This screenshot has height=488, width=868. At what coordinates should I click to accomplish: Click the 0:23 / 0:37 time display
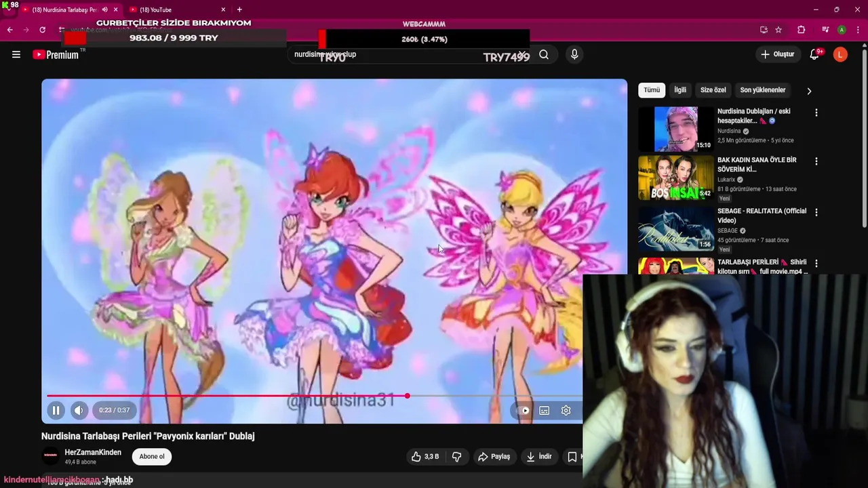pyautogui.click(x=114, y=410)
